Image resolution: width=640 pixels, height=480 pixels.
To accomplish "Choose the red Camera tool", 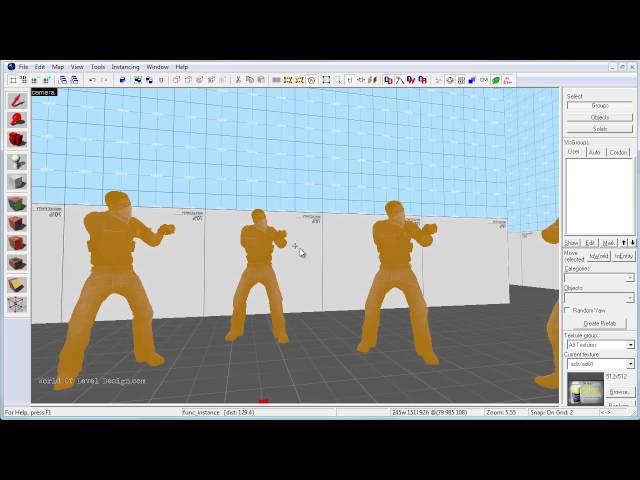I will pos(17,139).
